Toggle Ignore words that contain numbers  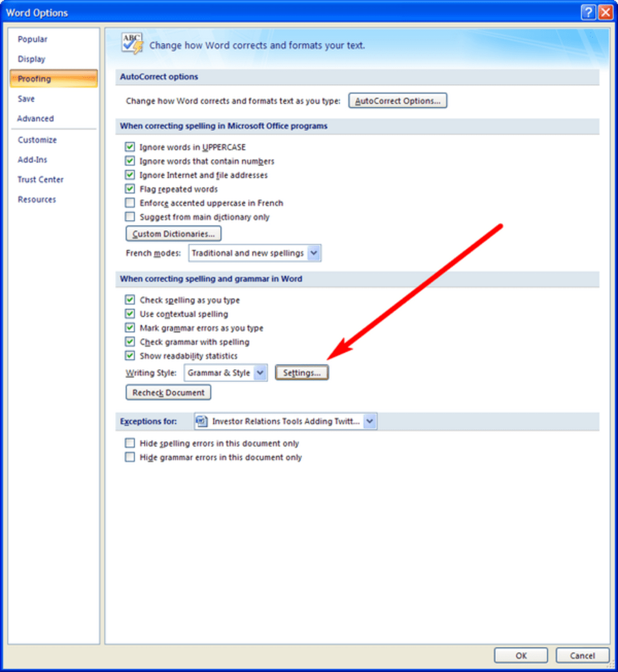point(130,161)
